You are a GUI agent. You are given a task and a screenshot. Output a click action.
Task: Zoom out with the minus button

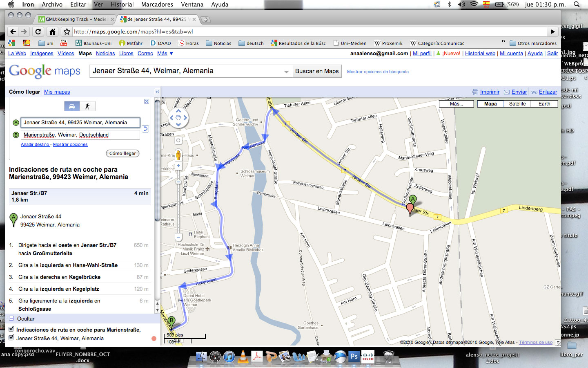click(178, 237)
